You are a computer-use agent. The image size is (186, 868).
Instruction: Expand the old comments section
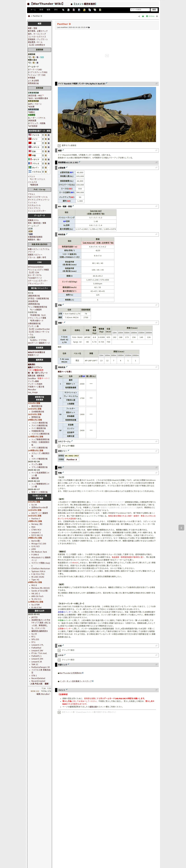59,712
